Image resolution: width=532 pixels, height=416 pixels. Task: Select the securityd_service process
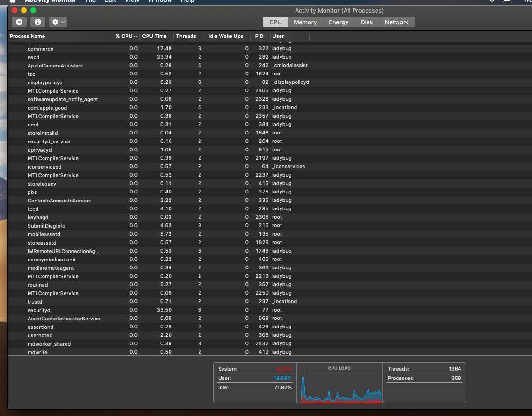pyautogui.click(x=270, y=141)
